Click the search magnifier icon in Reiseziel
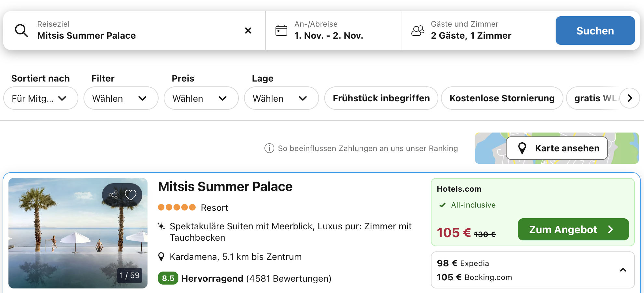The width and height of the screenshot is (644, 293). (21, 31)
